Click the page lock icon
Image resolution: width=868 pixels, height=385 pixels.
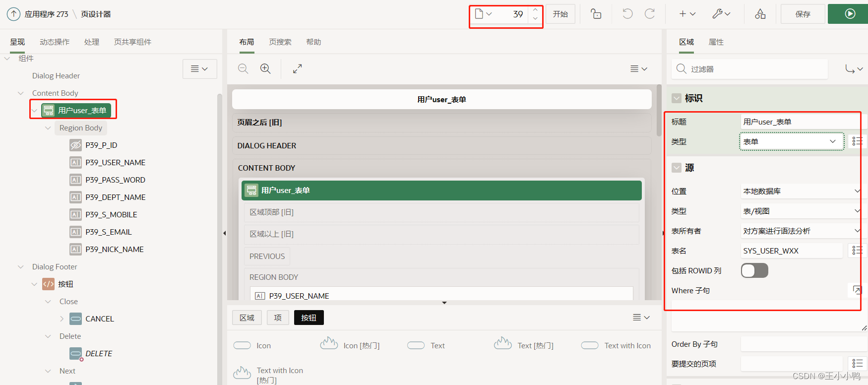point(596,14)
